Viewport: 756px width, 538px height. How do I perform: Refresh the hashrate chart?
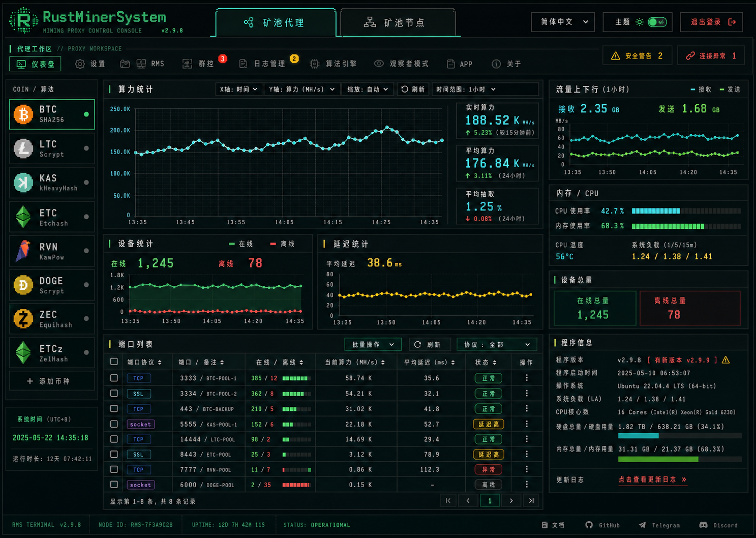coord(413,89)
